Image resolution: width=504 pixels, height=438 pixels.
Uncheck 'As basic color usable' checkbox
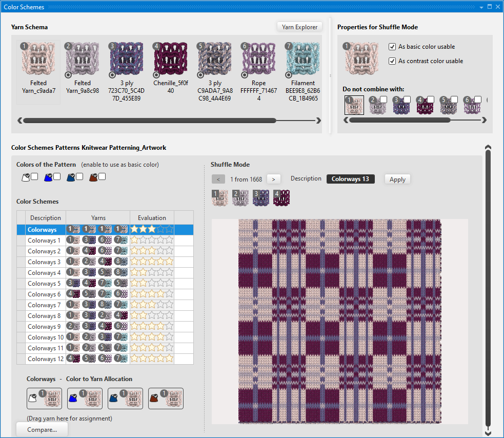point(392,47)
